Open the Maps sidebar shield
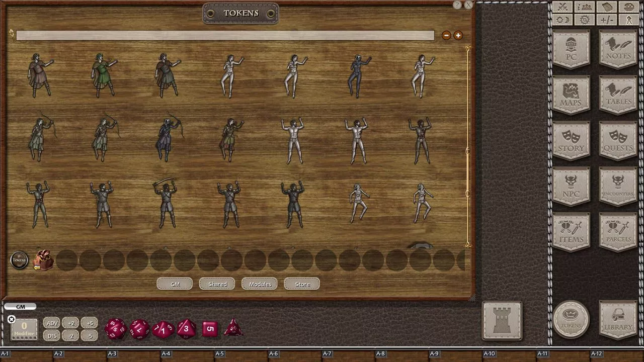 571,95
